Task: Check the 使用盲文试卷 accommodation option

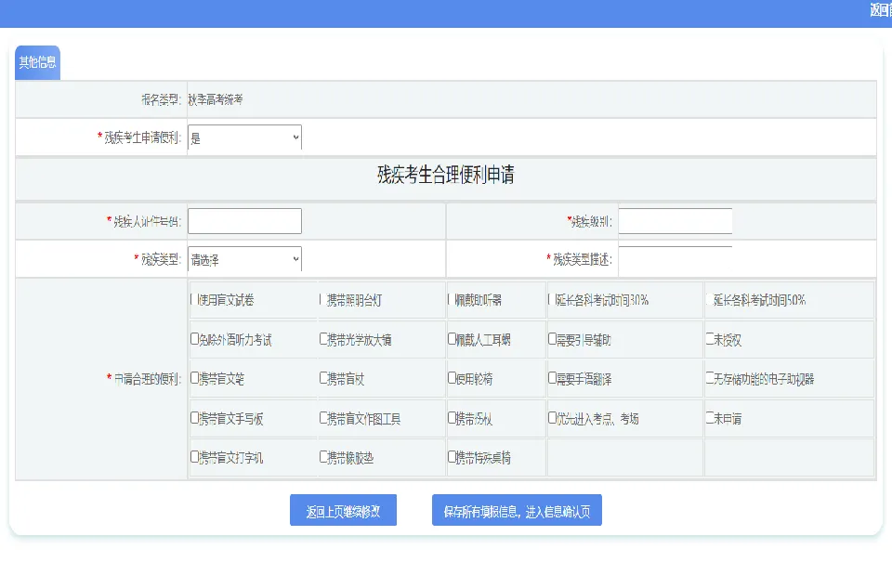Action: click(x=195, y=299)
